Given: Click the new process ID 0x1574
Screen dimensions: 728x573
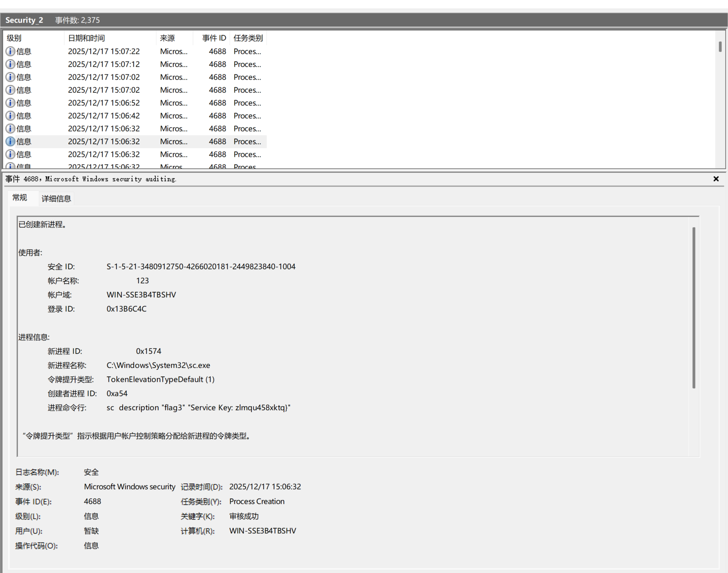Looking at the screenshot, I should point(148,351).
